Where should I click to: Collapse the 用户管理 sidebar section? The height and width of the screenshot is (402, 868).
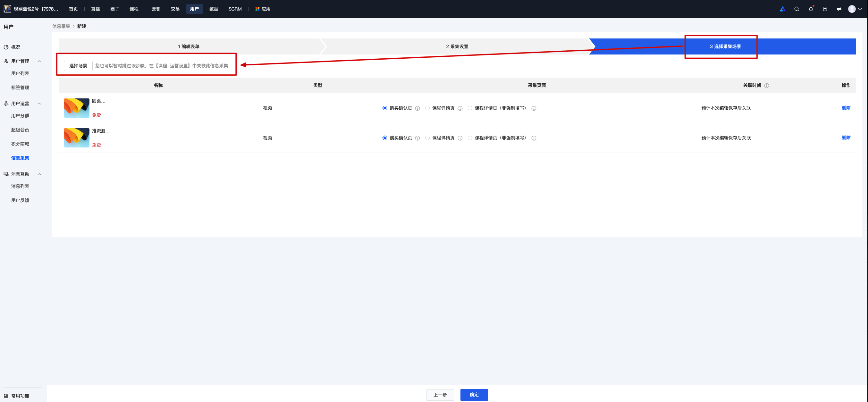pos(39,61)
